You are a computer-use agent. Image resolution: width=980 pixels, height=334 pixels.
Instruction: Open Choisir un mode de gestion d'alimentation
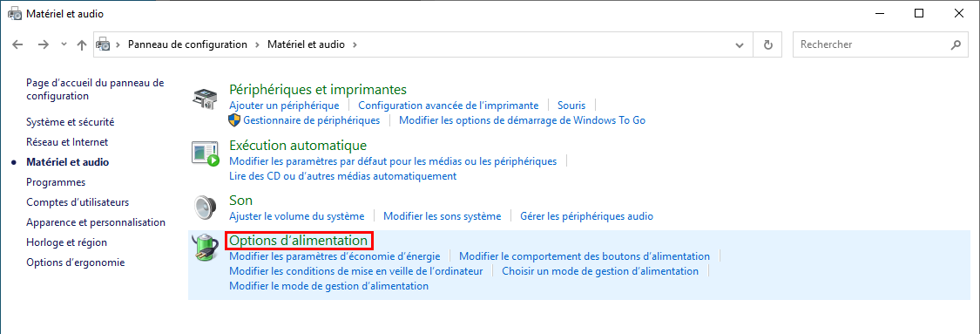[x=600, y=271]
